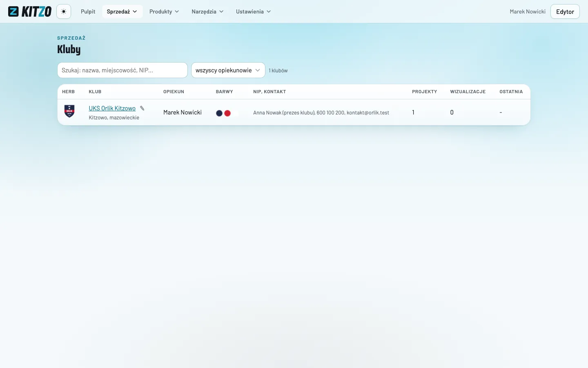Open the wszyscy opiekunowie dropdown
Screen dimensions: 588x368
tap(228, 70)
